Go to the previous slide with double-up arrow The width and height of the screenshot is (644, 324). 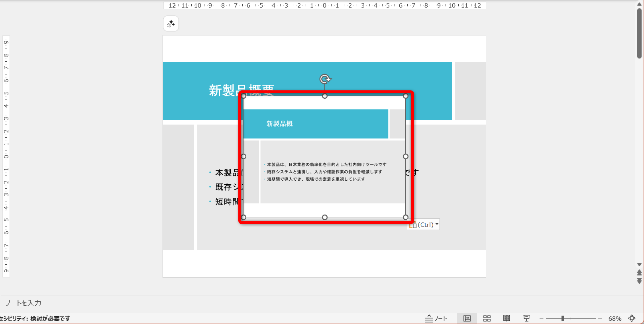coord(639,273)
